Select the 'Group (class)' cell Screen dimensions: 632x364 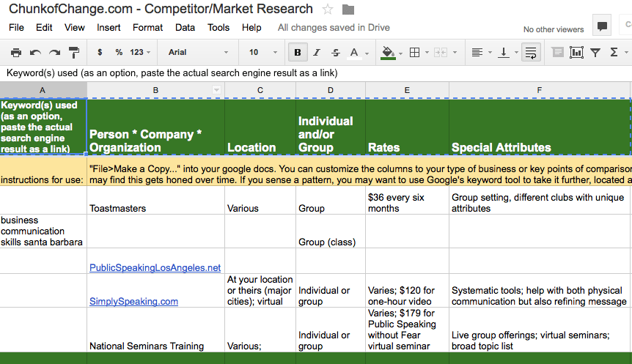tap(331, 231)
